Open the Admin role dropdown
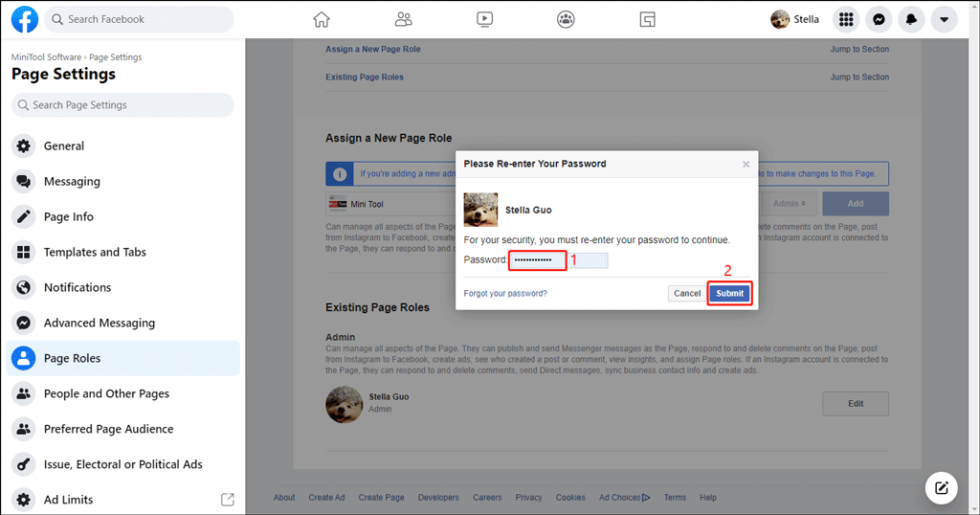This screenshot has height=515, width=980. pyautogui.click(x=790, y=204)
